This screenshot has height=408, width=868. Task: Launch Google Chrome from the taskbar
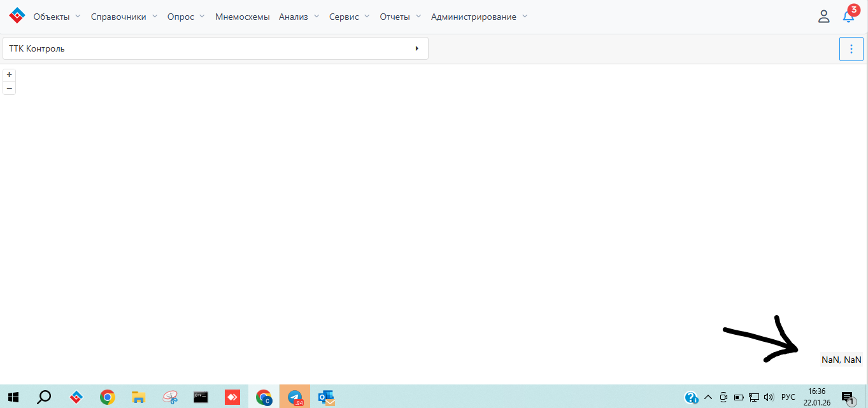pyautogui.click(x=108, y=397)
